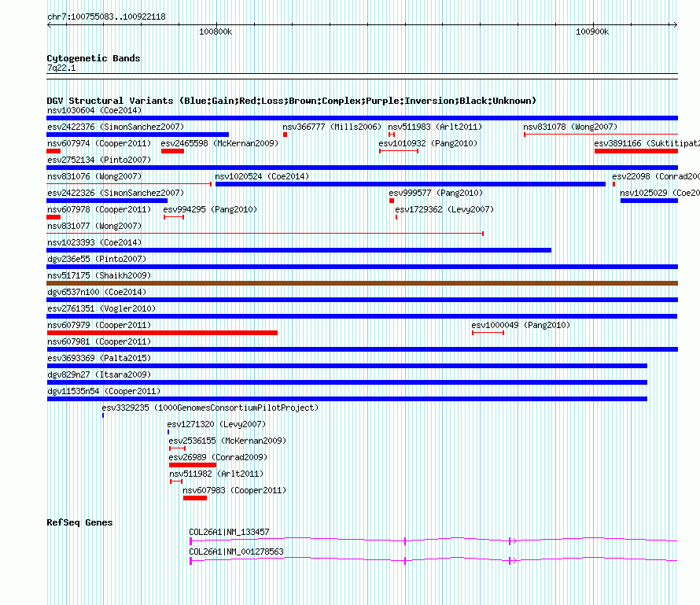Screen dimensions: 700x605
Task: Click the nsv831077 (Wong2007) label
Action: [94, 226]
